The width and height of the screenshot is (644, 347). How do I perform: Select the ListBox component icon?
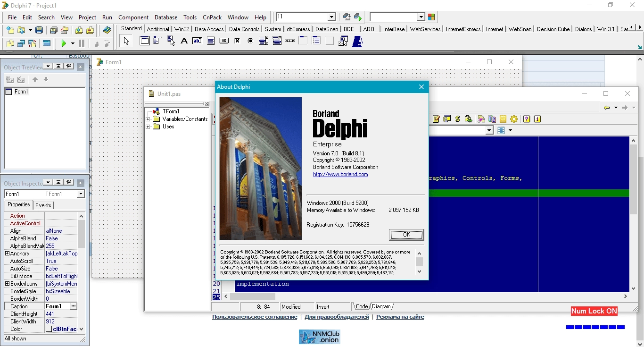click(264, 41)
